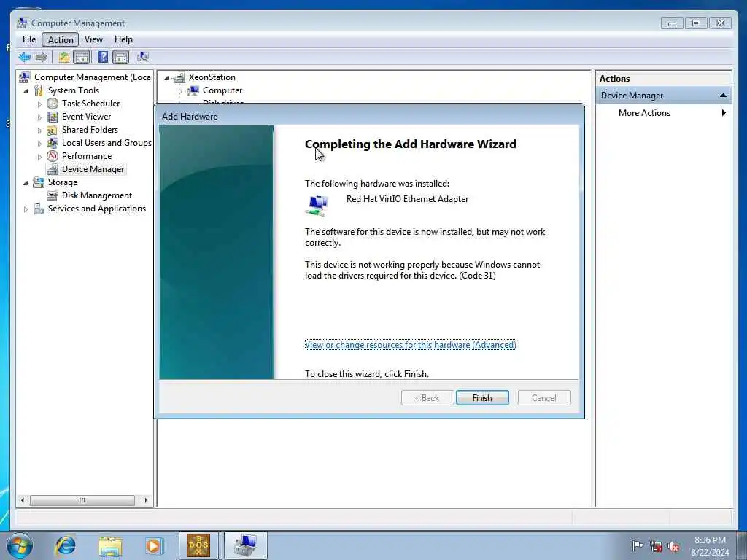Collapse XeonStation device tree root
Screen dimensions: 747x560
(x=166, y=77)
